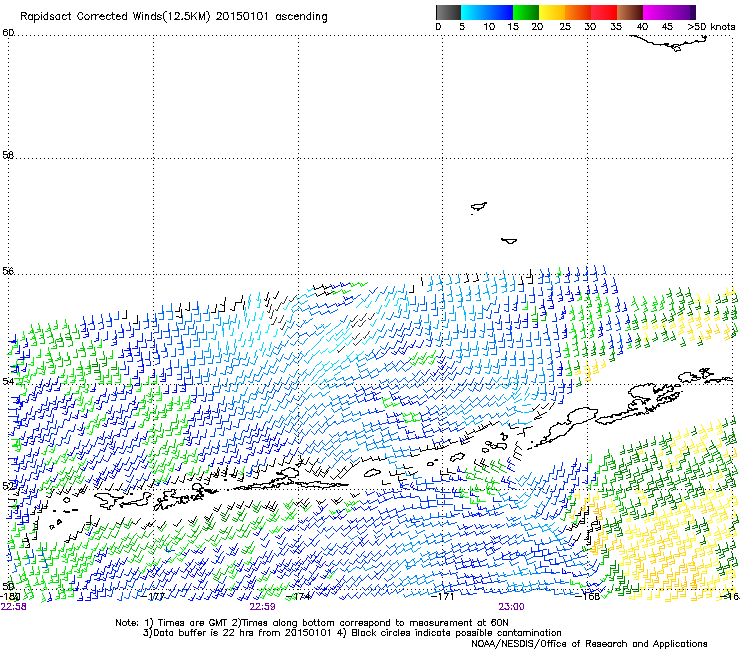Screen dimensions: 740x650
Task: Click the title 'Rapidscat Corrected Winds(12.5KM)'
Action: 115,16
